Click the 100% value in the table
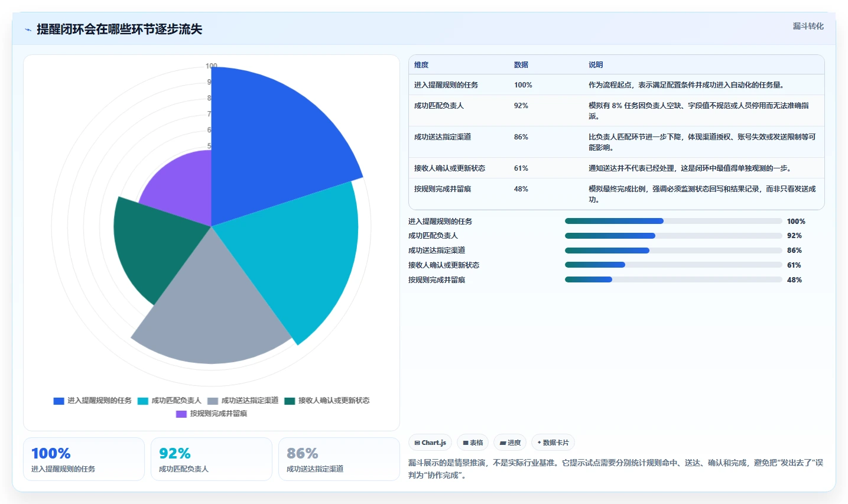This screenshot has height=504, width=848. click(x=523, y=85)
